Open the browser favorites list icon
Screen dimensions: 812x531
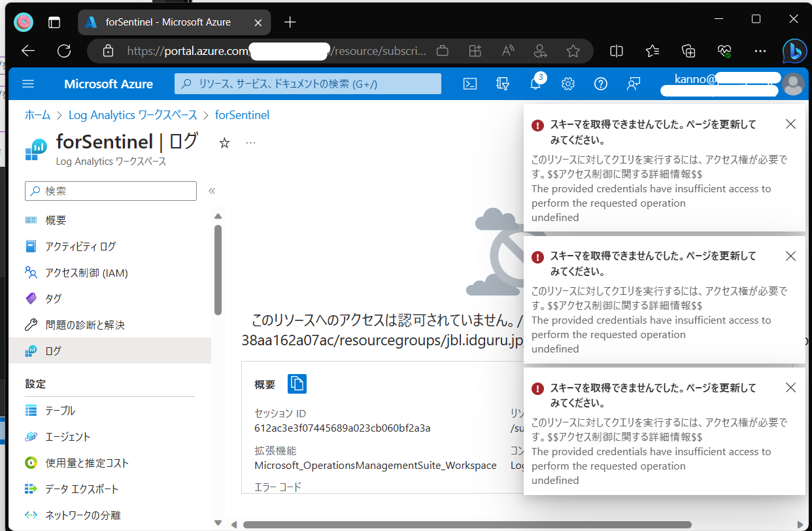[x=652, y=51]
